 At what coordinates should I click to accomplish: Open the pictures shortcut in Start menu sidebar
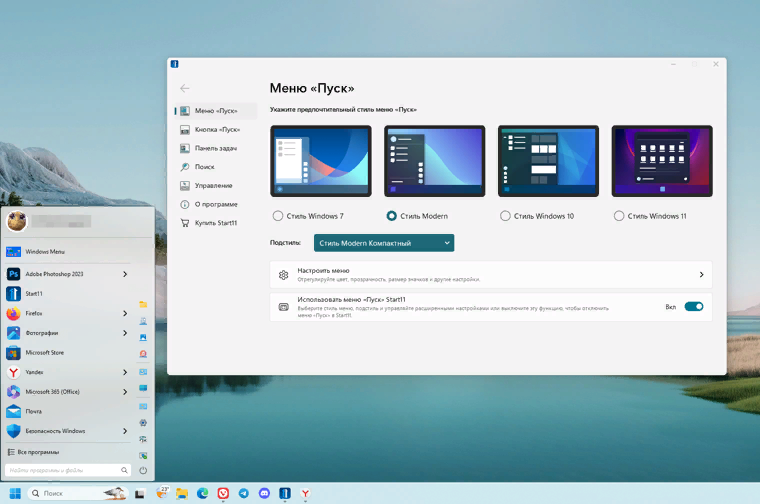(x=143, y=337)
